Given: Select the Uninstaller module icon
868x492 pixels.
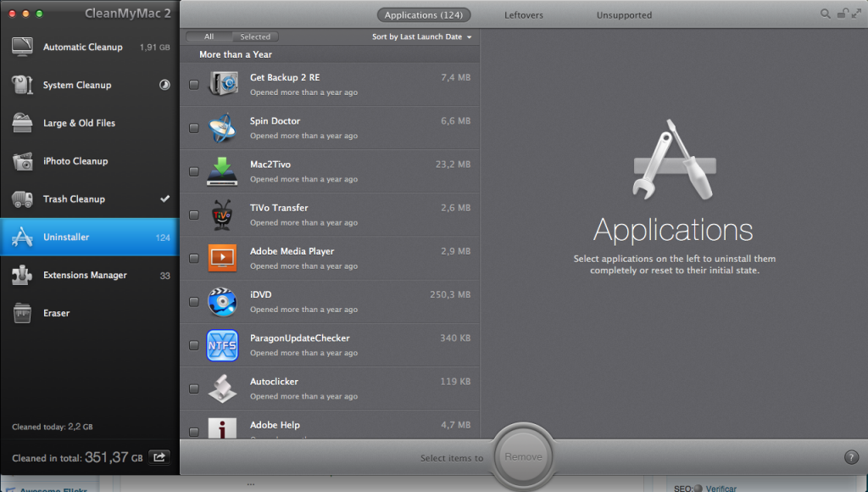Looking at the screenshot, I should point(22,238).
